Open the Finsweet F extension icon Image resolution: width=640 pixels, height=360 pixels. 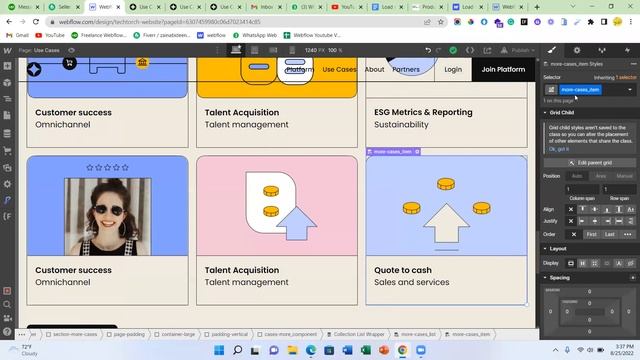coord(7,217)
